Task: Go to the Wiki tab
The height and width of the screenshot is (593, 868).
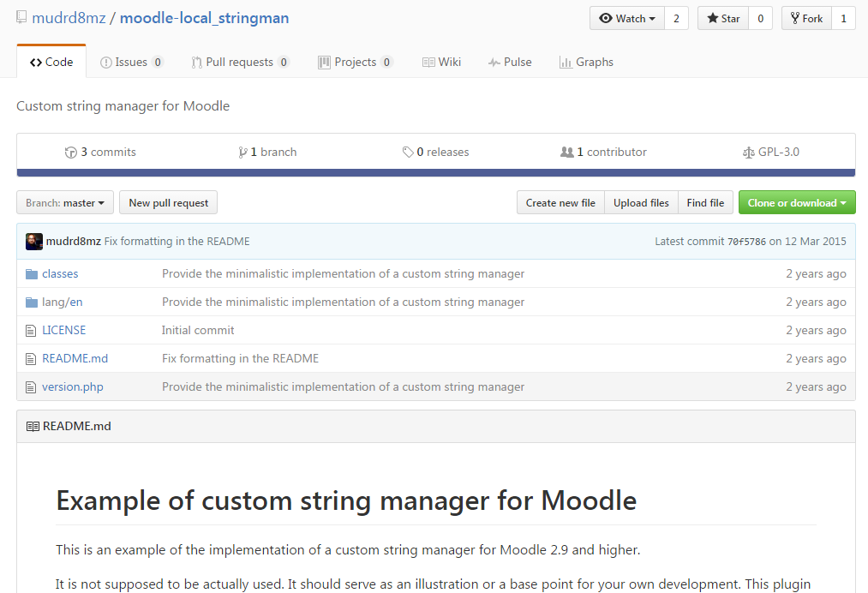Action: [441, 62]
